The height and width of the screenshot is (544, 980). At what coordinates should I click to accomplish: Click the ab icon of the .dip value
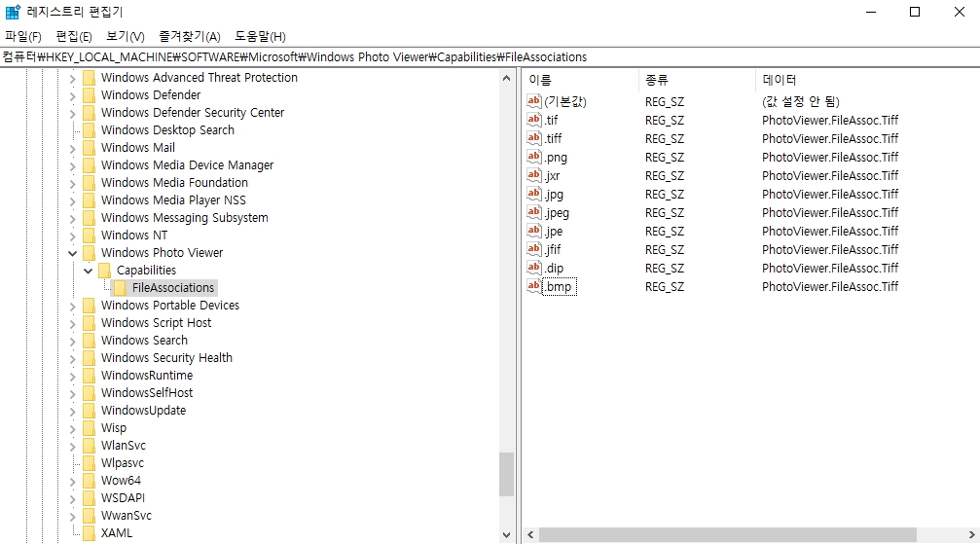click(533, 268)
